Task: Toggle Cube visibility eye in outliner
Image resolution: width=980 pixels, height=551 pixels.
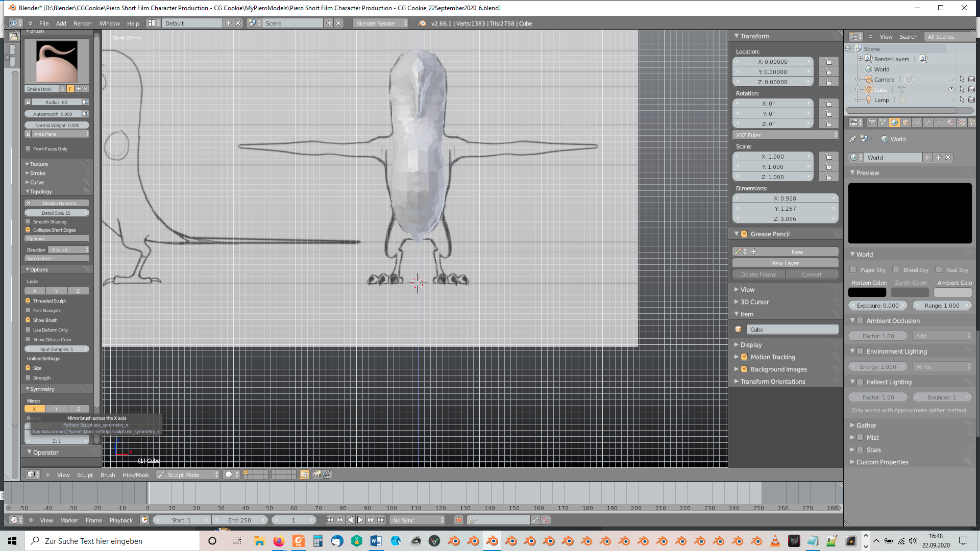Action: (x=951, y=90)
